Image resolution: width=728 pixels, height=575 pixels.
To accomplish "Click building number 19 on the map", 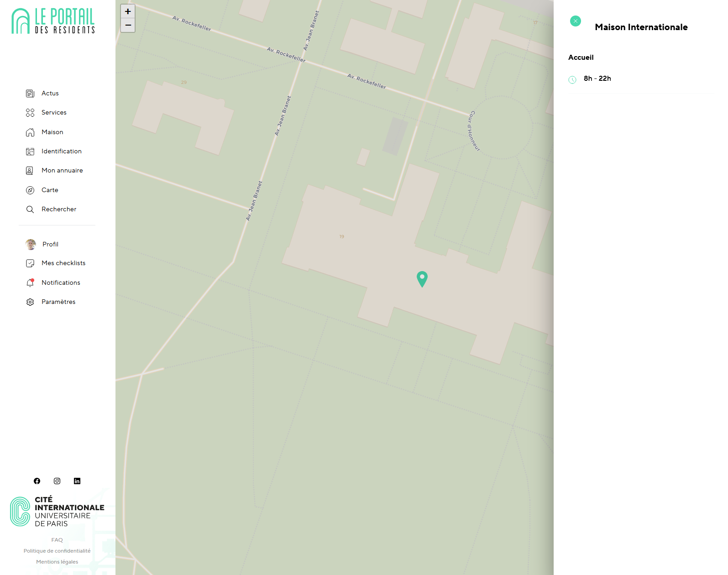I will click(342, 237).
